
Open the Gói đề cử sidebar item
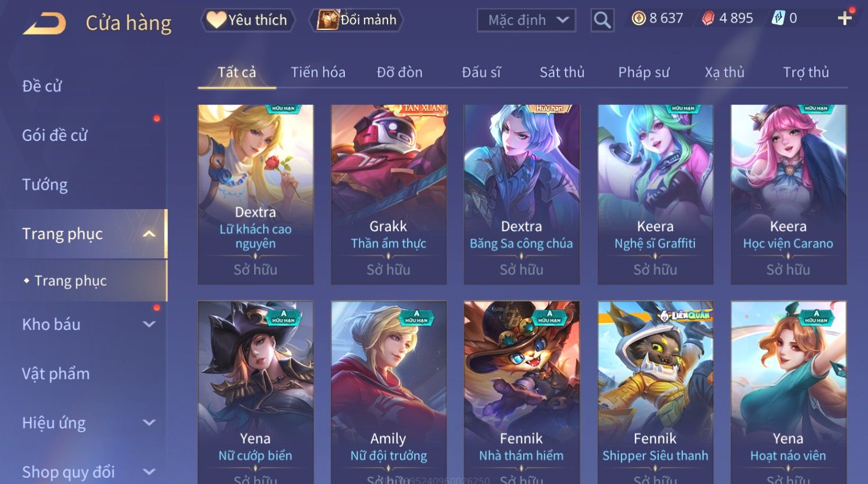(x=55, y=136)
